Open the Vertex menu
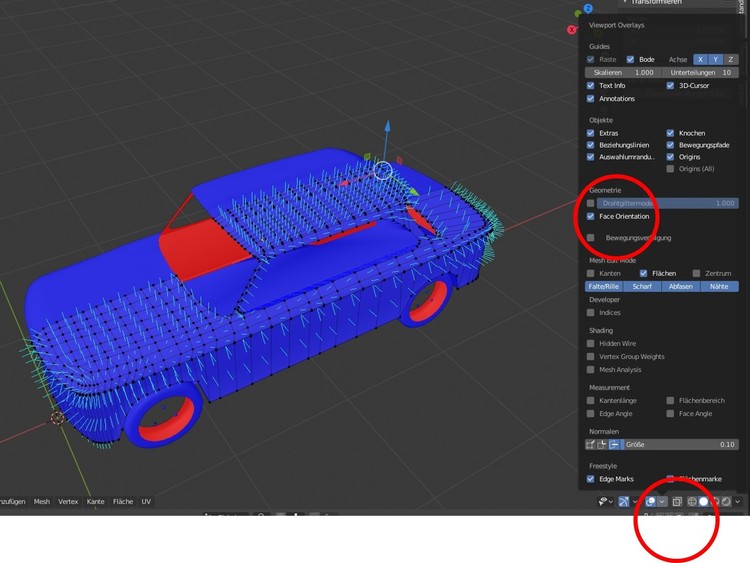 coord(68,501)
